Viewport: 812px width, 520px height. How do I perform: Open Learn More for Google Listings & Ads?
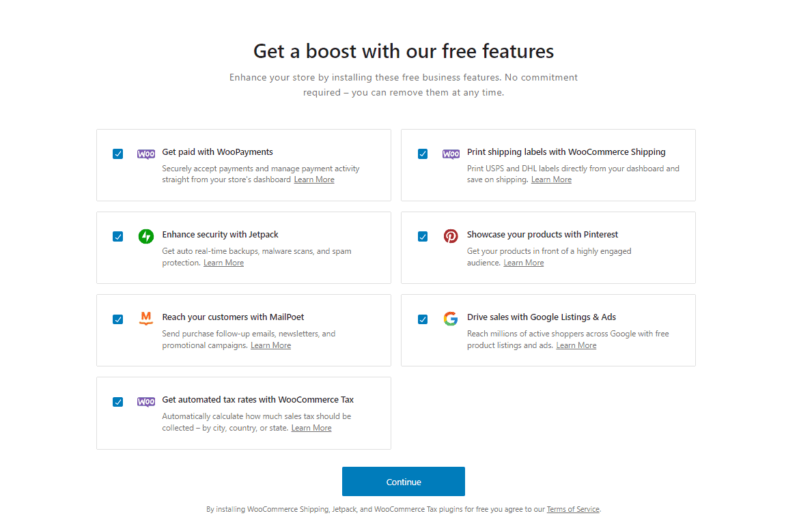tap(576, 345)
